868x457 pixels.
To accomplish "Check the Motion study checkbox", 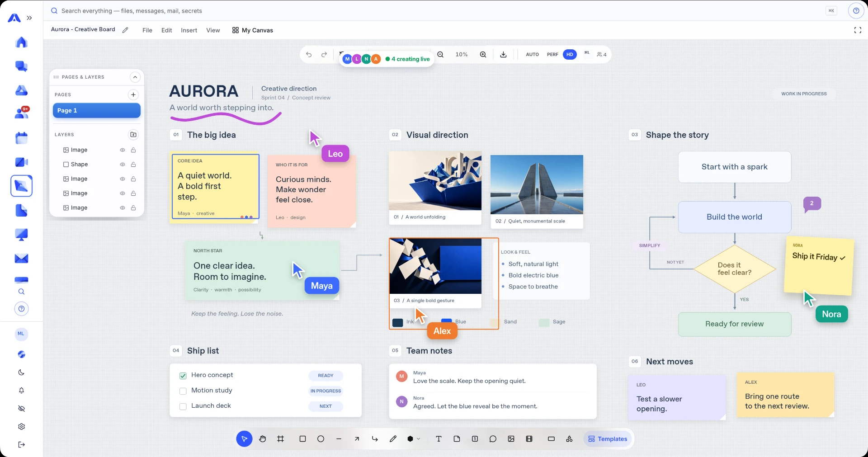I will coord(183,391).
